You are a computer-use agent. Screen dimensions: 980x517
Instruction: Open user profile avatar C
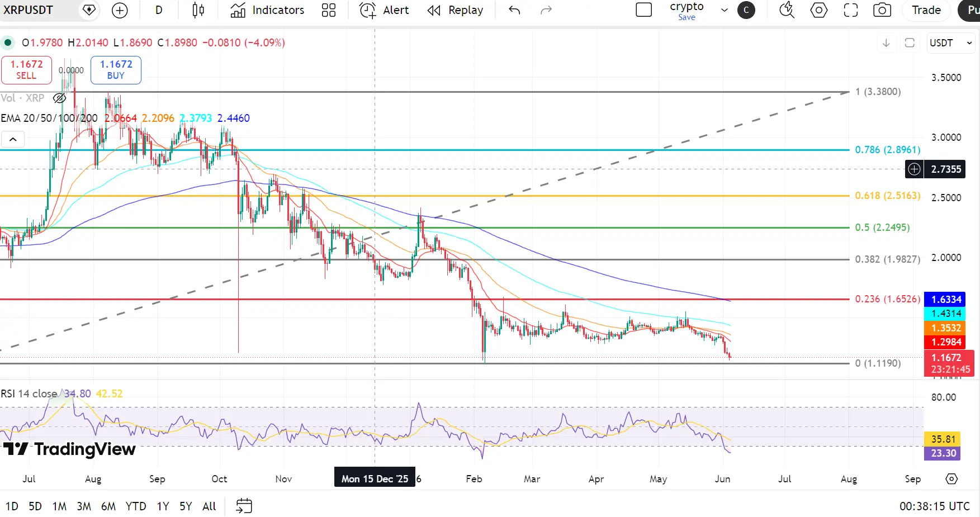[x=746, y=10]
